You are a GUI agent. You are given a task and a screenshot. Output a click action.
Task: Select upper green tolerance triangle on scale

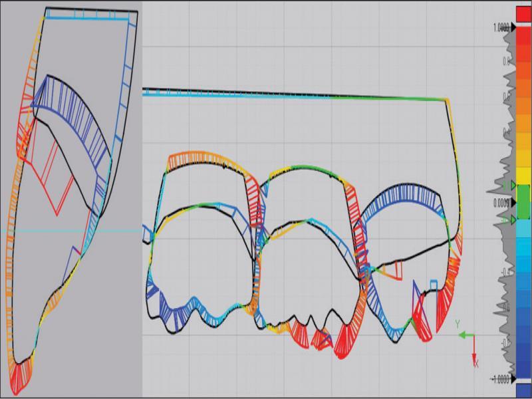tap(513, 184)
